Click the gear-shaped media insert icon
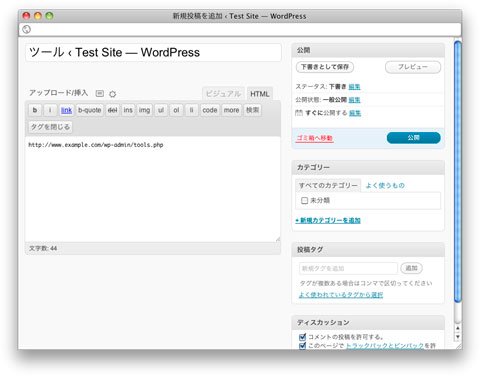Screen dimensions: 480x376 113,94
